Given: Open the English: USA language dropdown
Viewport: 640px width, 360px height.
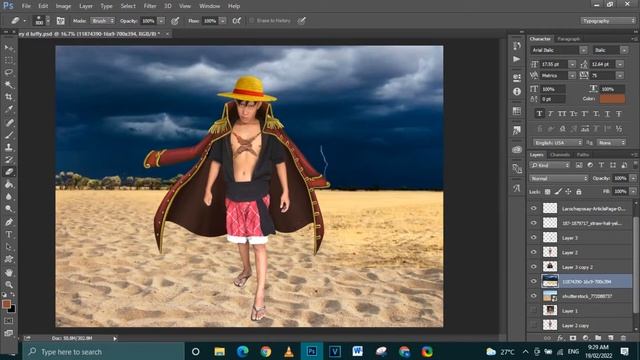Looking at the screenshot, I should point(558,142).
